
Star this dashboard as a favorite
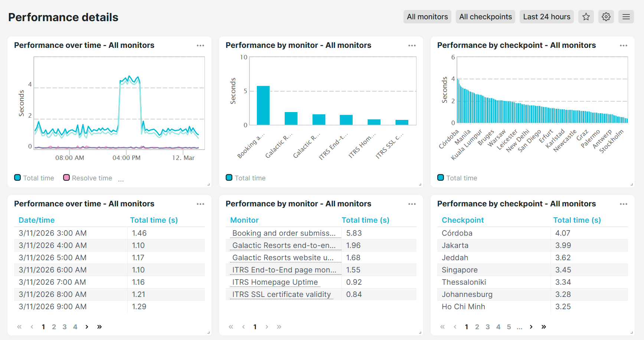(586, 17)
